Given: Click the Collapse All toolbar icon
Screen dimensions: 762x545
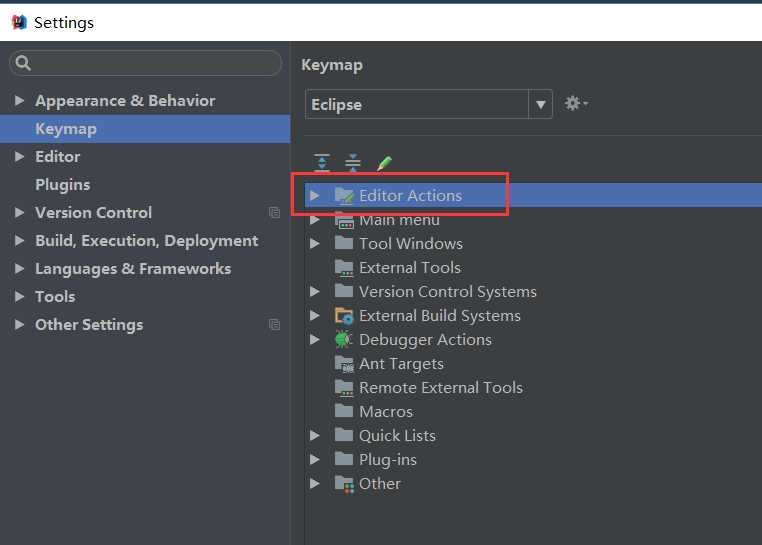Looking at the screenshot, I should pos(353,162).
